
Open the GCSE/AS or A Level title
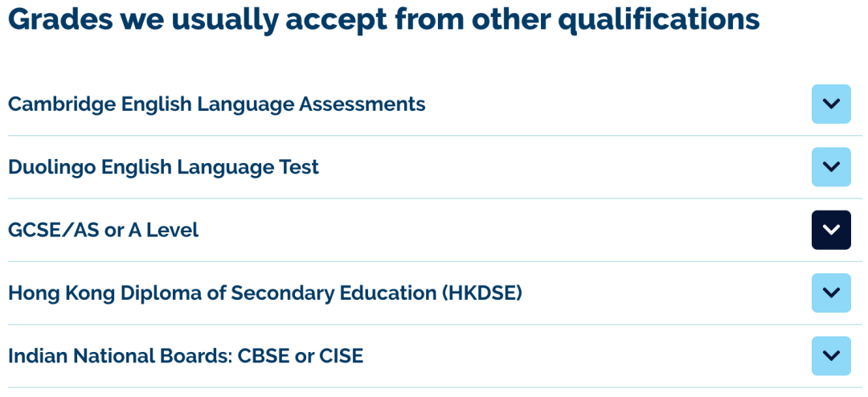click(x=103, y=231)
